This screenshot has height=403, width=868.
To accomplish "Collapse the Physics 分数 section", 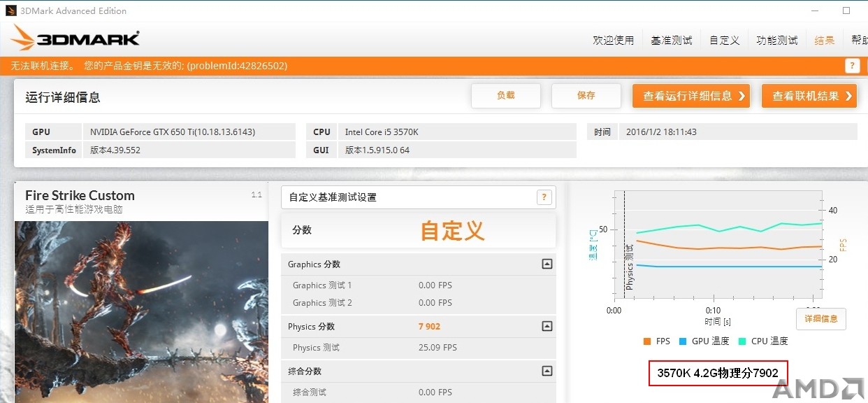I will click(x=547, y=326).
